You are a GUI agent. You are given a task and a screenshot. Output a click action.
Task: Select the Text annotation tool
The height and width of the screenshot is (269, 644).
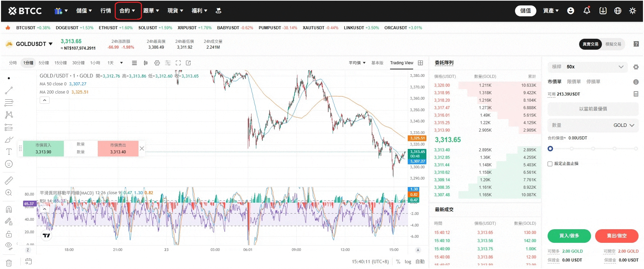tap(9, 152)
